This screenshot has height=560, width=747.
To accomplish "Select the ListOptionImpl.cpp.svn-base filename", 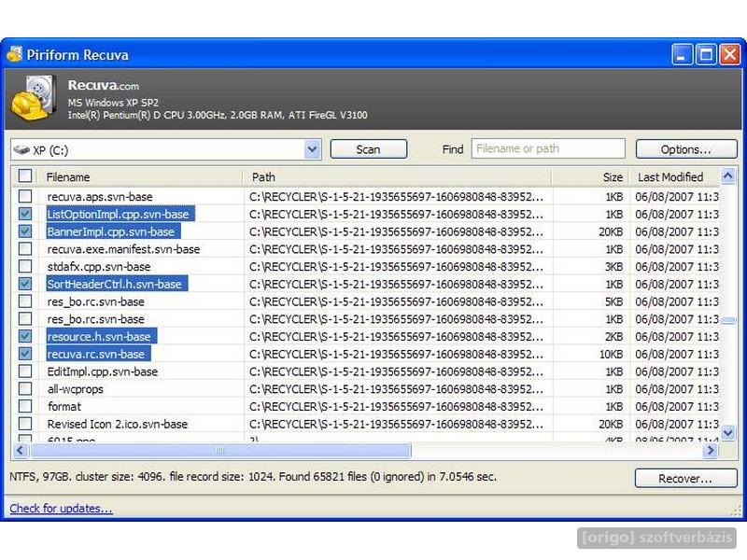I will [119, 215].
